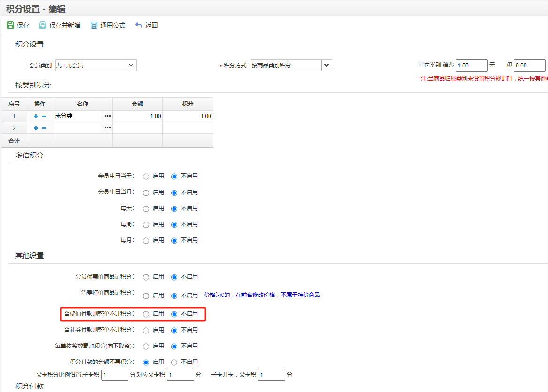The image size is (548, 392).
Task: Click the 金额 cell 1.00 in row 1
Action: pyautogui.click(x=137, y=116)
